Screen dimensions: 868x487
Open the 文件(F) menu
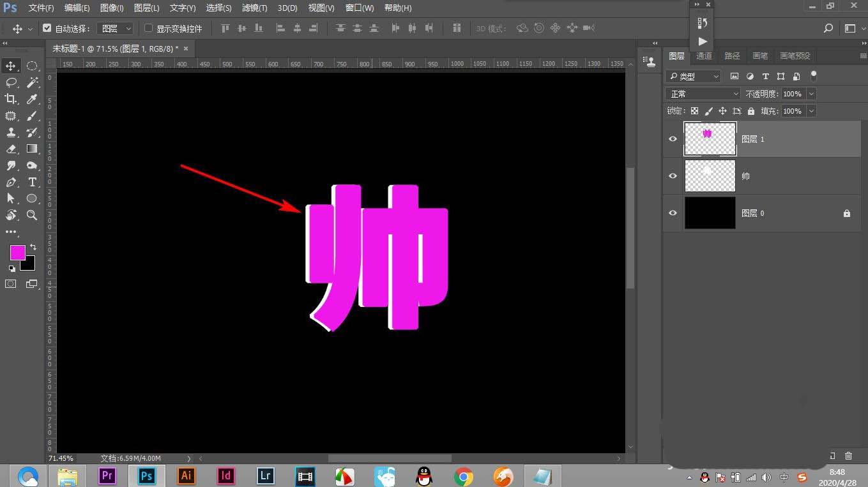pos(41,8)
